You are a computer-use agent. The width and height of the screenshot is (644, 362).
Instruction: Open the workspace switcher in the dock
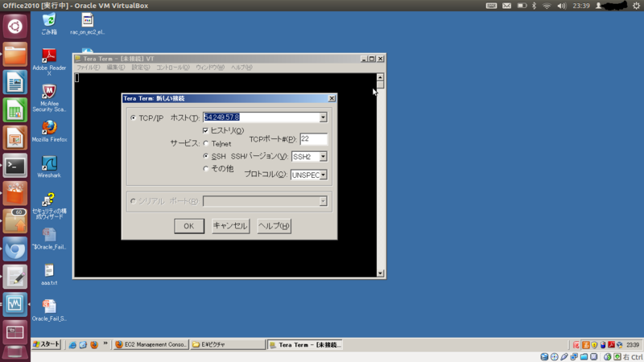[x=14, y=331]
